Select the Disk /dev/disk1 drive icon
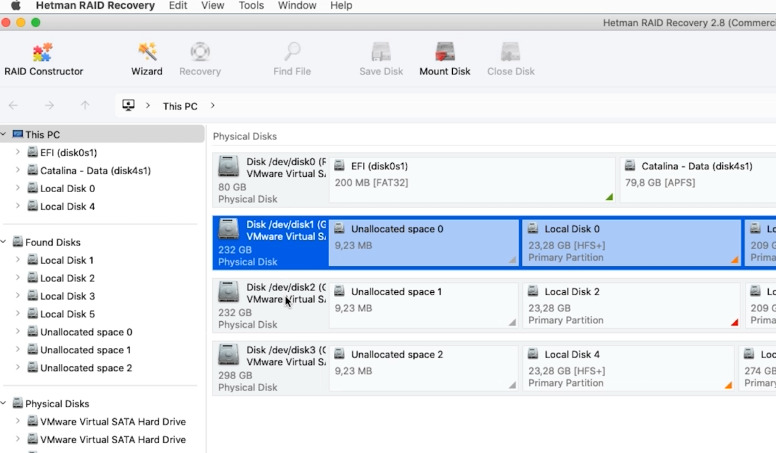This screenshot has height=453, width=776. pyautogui.click(x=228, y=229)
